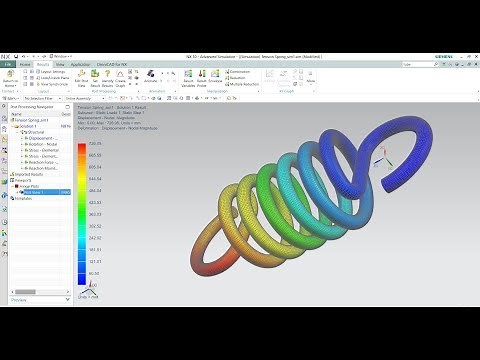The width and height of the screenshot is (480, 360).
Task: Click coordinate triad in viewport
Action: point(384,159)
